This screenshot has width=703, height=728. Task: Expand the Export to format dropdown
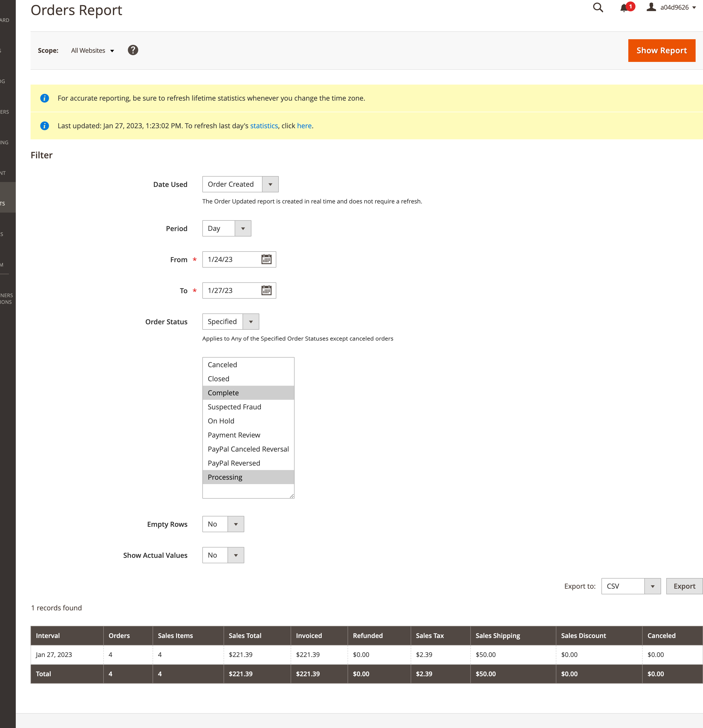point(653,586)
